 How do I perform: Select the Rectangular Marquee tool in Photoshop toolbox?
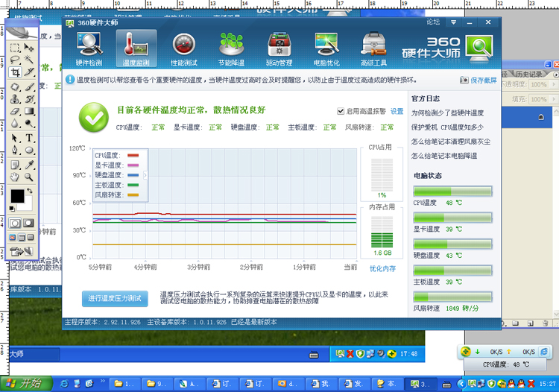coord(15,48)
